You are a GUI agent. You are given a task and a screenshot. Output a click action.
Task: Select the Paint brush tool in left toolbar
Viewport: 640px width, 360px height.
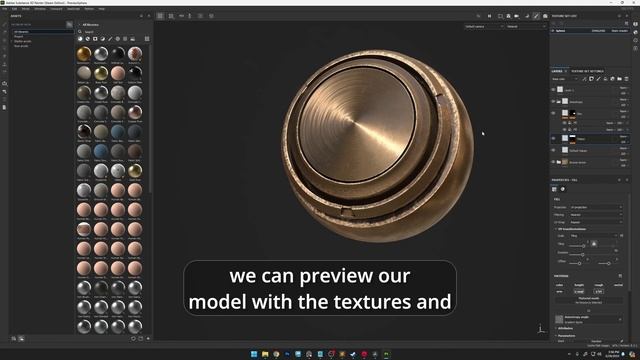[4, 24]
